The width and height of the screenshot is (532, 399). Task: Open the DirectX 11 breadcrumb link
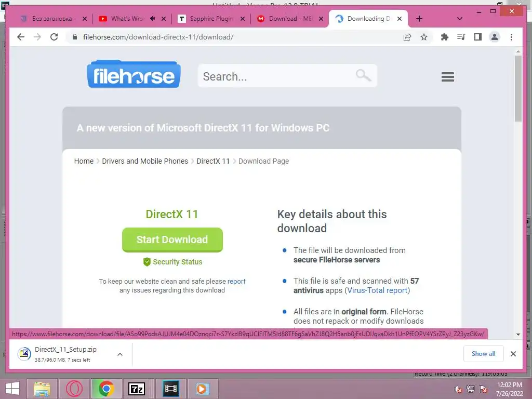click(213, 161)
